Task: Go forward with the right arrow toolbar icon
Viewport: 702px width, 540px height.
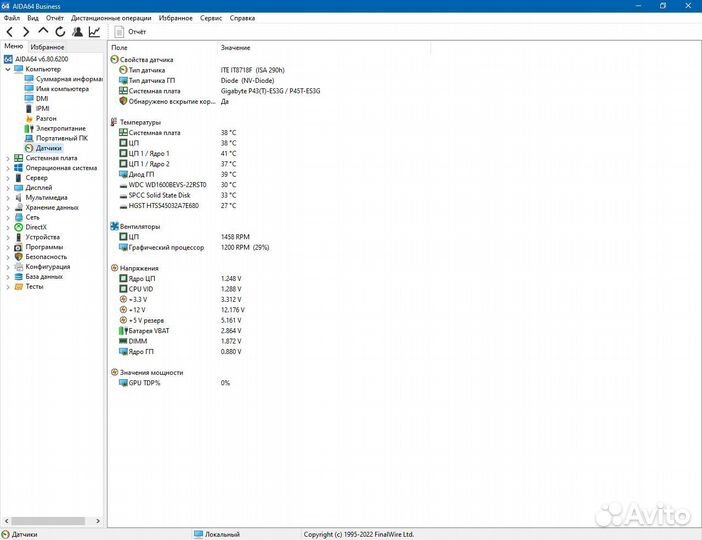Action: click(x=26, y=32)
